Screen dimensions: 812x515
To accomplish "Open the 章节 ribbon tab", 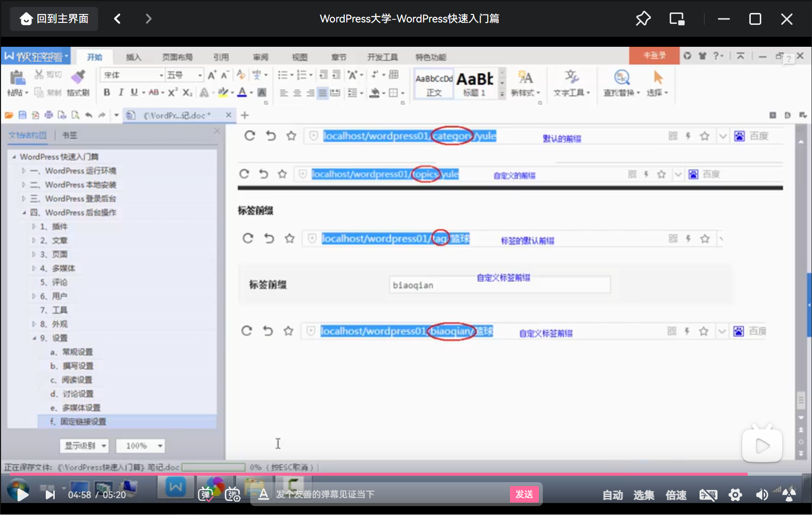I will [339, 57].
